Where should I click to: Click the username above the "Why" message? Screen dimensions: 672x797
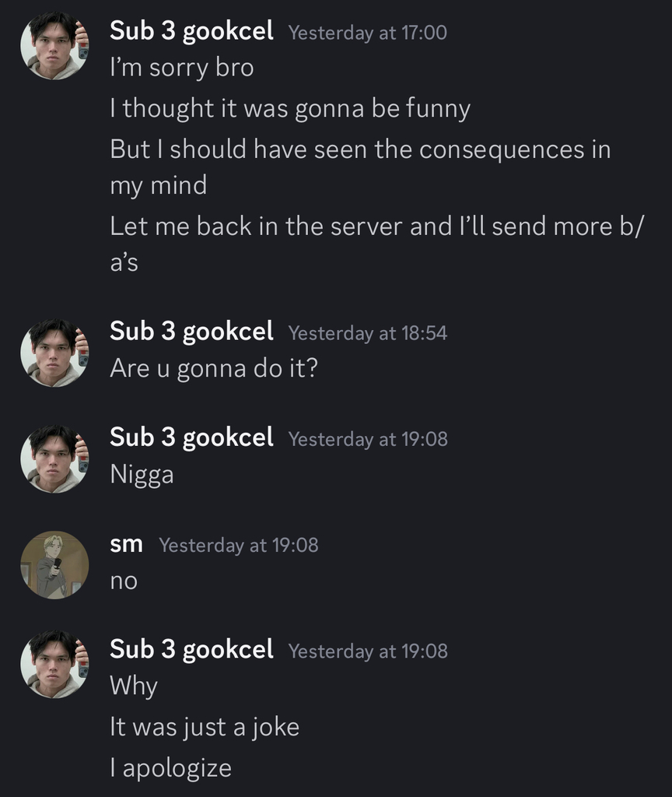(x=191, y=649)
